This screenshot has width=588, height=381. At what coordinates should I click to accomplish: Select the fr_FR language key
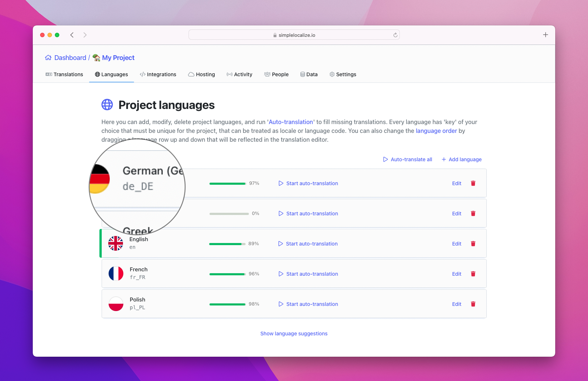coord(137,277)
